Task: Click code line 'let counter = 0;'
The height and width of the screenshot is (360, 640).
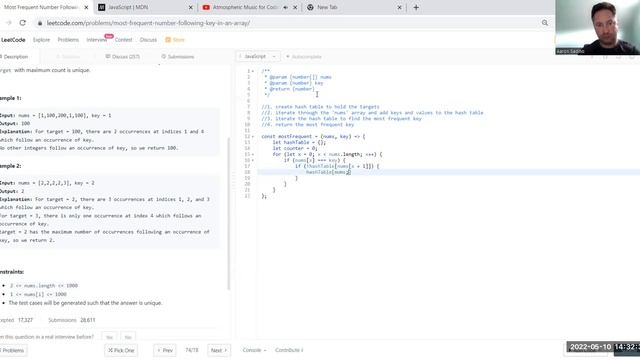Action: tap(295, 148)
